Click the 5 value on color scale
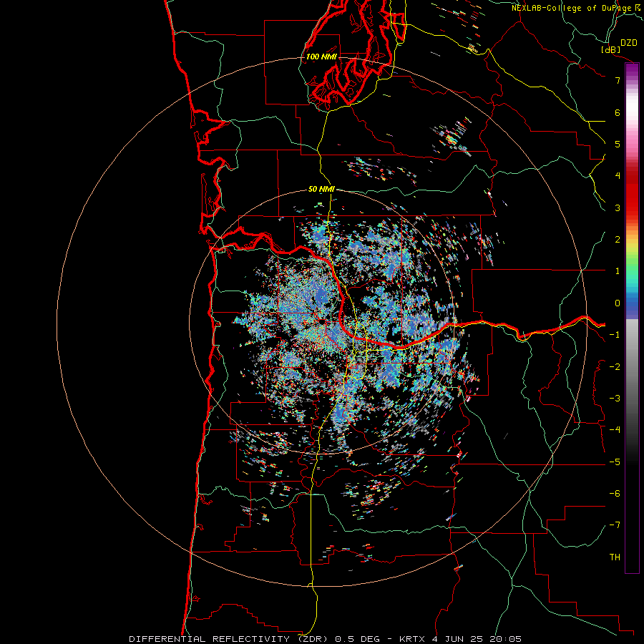The width and height of the screenshot is (644, 644). click(618, 144)
